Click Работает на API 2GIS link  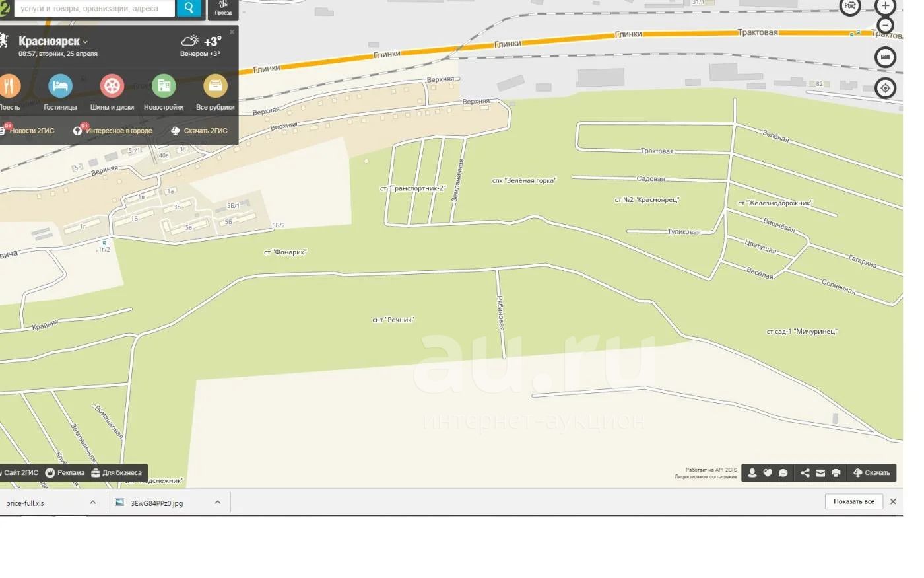coord(711,470)
